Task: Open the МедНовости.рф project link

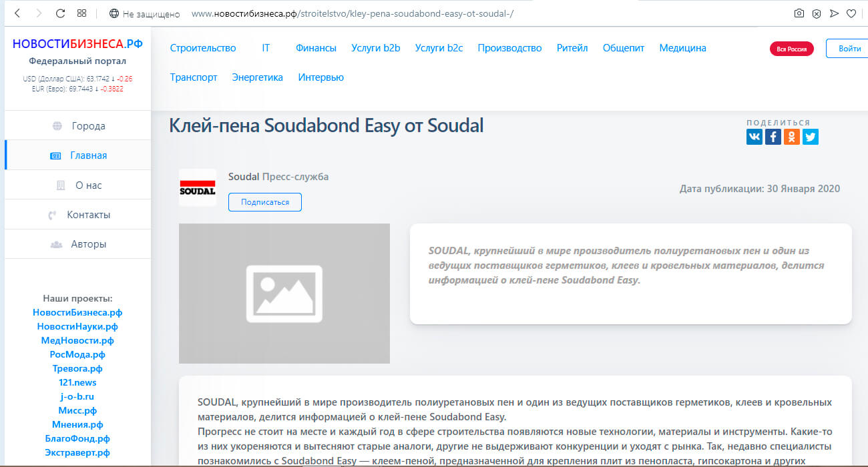Action: [x=77, y=340]
